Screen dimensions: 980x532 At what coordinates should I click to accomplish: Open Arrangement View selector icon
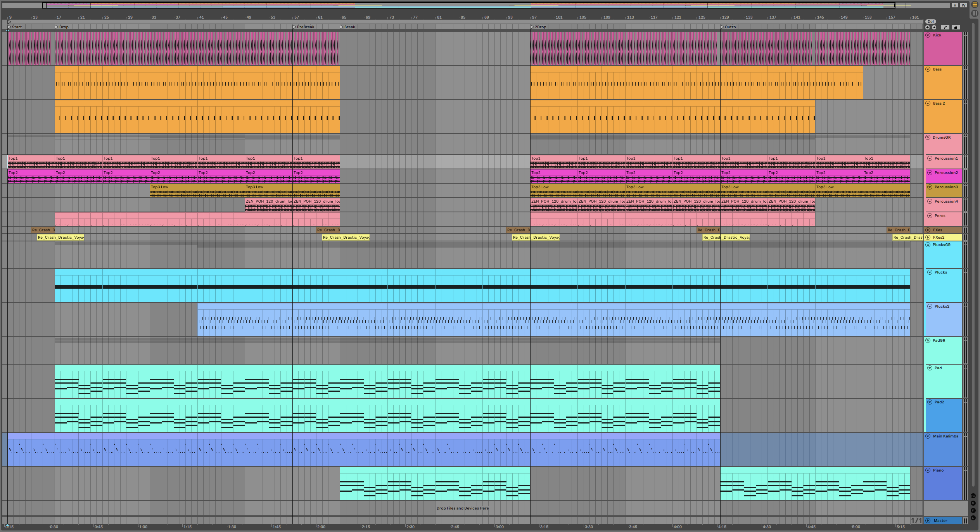tap(974, 5)
